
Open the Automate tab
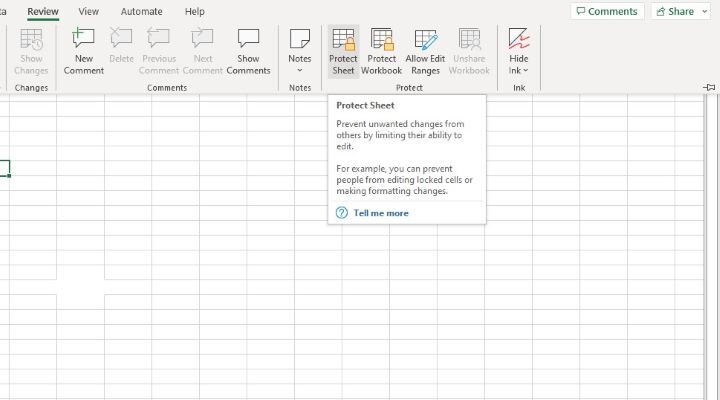point(141,12)
